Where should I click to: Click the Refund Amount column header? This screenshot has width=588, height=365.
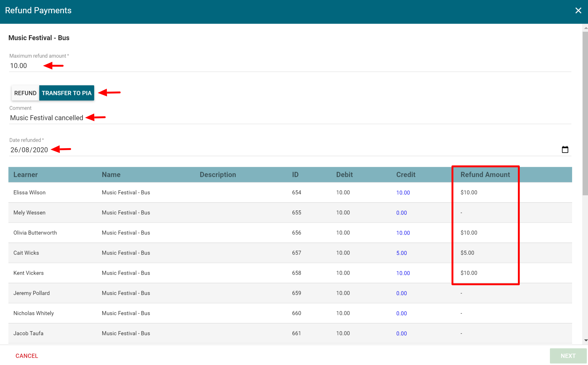pos(485,175)
